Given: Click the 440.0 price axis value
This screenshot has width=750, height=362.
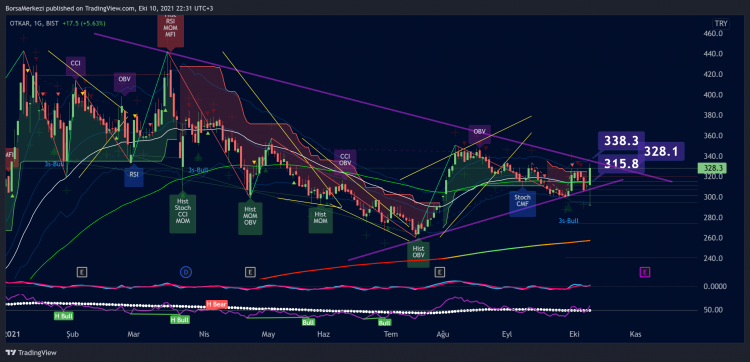Looking at the screenshot, I should [712, 54].
